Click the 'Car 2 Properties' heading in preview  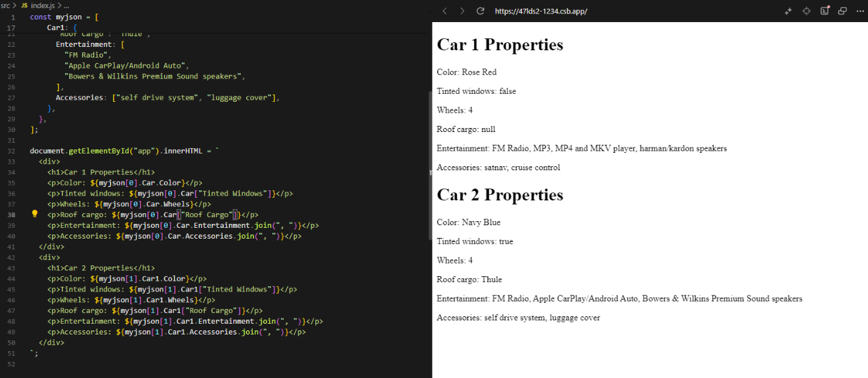click(x=500, y=195)
